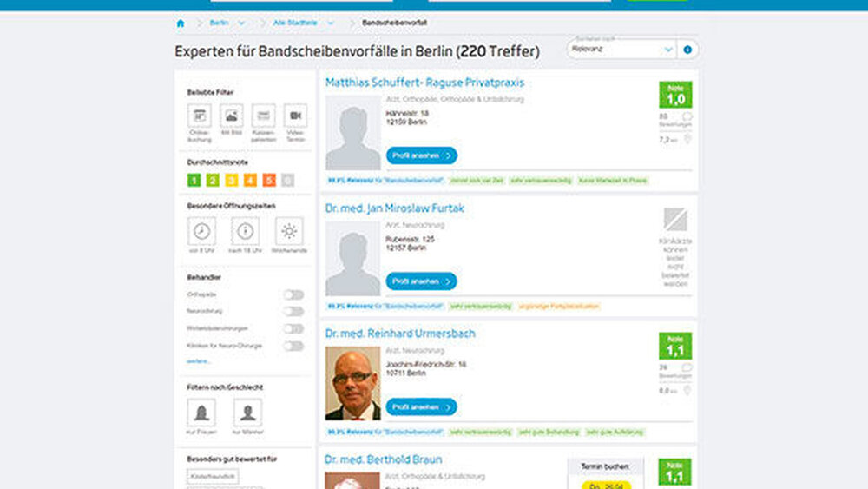Click 'weitere...' under Behandler filters
This screenshot has width=868, height=489.
point(199,360)
